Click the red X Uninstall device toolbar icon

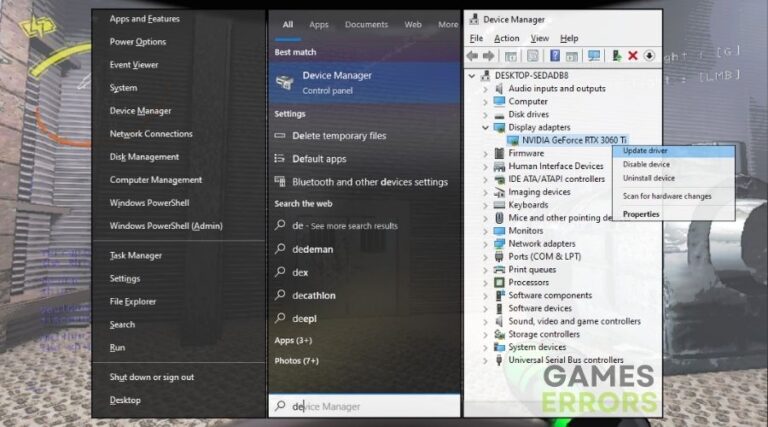coord(633,56)
